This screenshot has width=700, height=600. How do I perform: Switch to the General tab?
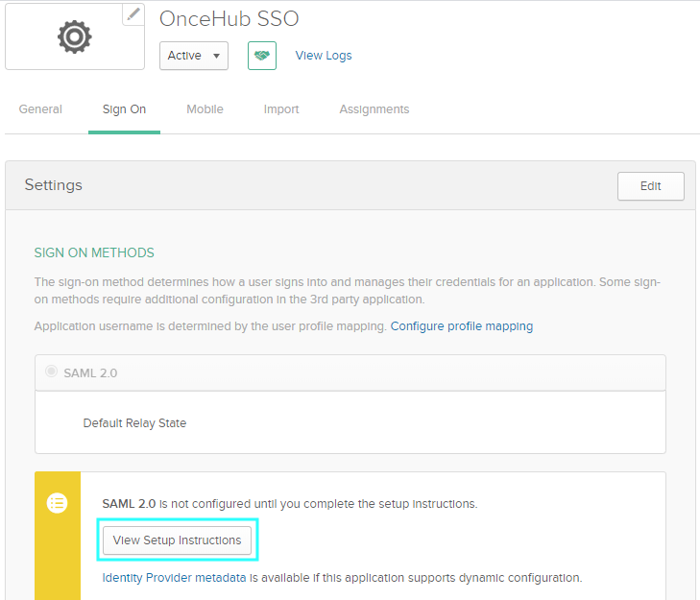(40, 109)
